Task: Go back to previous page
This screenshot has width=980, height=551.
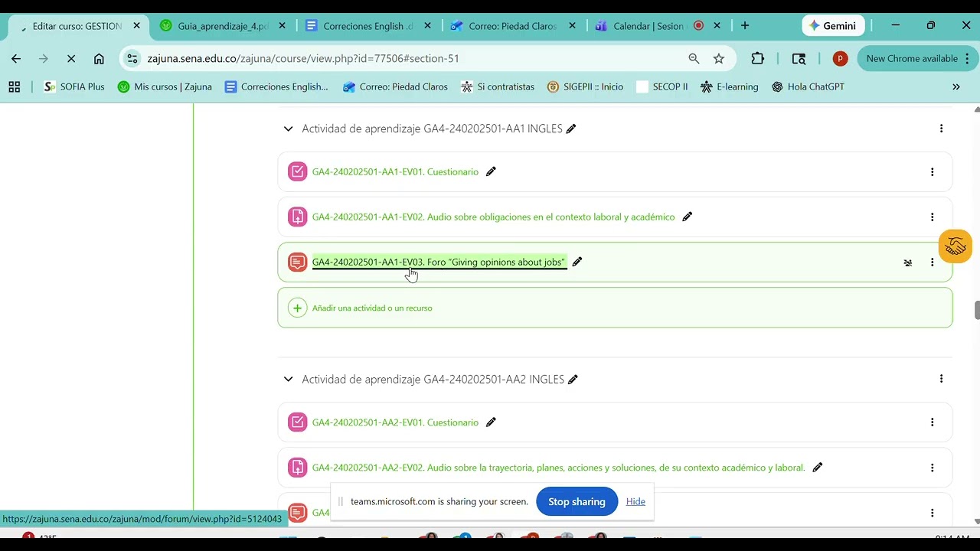Action: [16, 58]
